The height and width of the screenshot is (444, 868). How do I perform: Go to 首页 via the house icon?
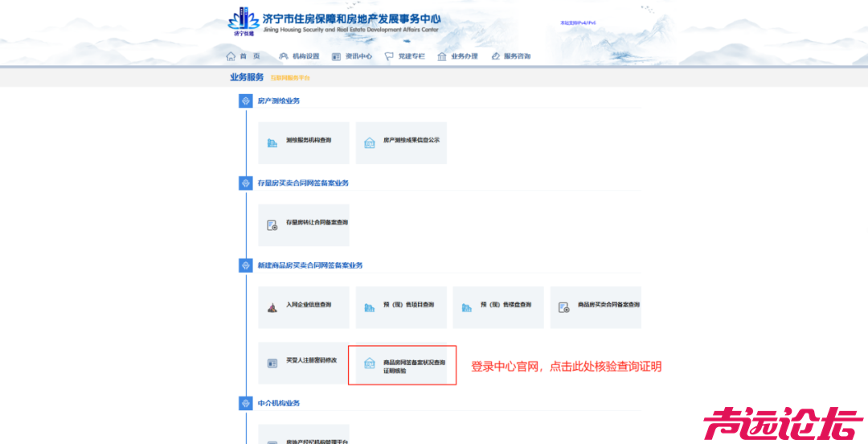[231, 56]
